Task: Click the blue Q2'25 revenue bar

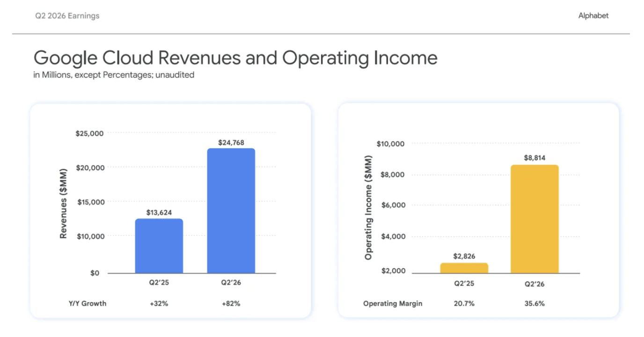Action: point(159,246)
